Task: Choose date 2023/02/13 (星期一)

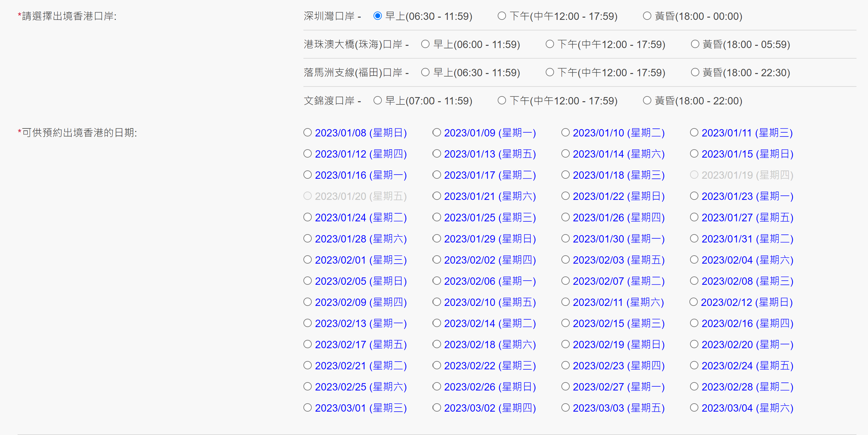Action: (x=307, y=323)
